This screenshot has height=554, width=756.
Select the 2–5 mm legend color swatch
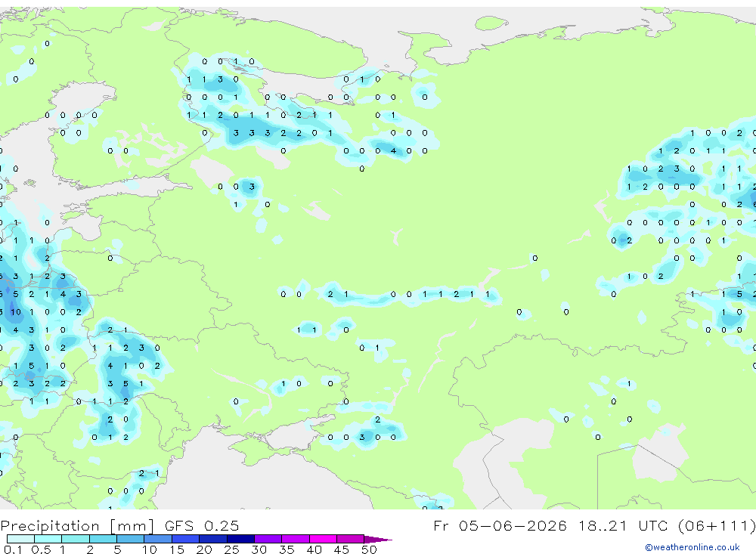(103, 539)
